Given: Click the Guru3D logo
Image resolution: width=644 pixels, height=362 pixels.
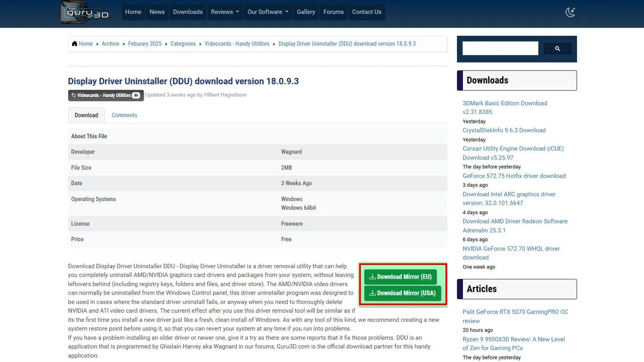Looking at the screenshot, I should [87, 12].
